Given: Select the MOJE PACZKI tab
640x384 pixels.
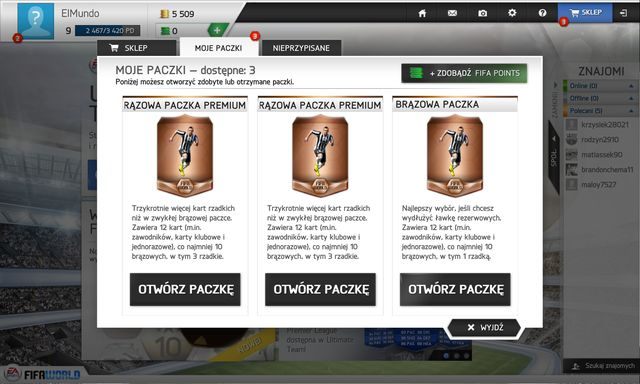Looking at the screenshot, I should tap(219, 48).
